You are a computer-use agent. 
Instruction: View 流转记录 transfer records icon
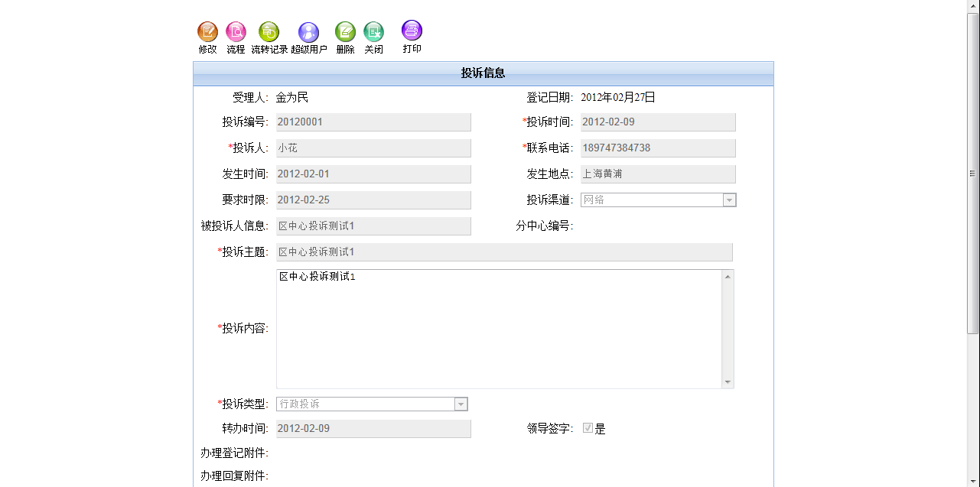pyautogui.click(x=269, y=32)
